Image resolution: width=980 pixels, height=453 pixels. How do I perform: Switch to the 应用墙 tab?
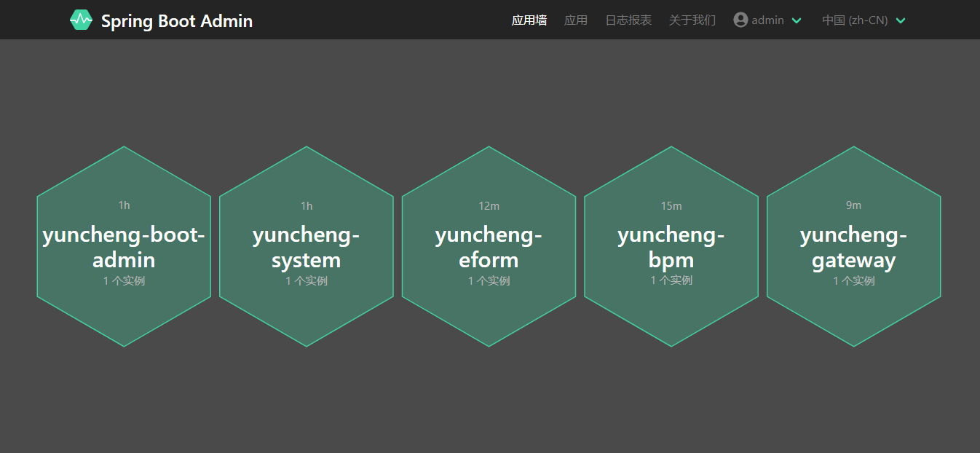tap(529, 20)
